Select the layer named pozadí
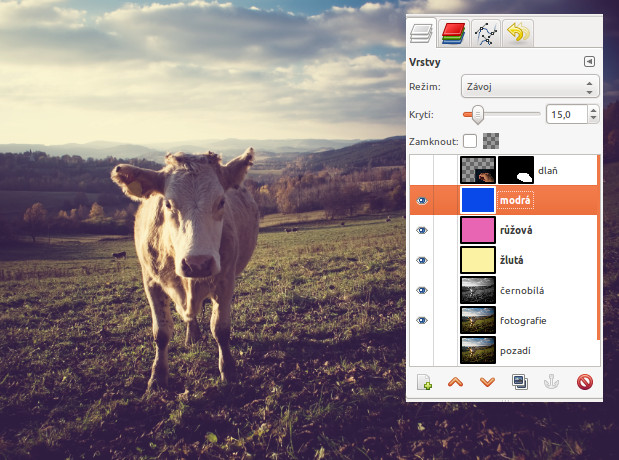 [x=515, y=351]
